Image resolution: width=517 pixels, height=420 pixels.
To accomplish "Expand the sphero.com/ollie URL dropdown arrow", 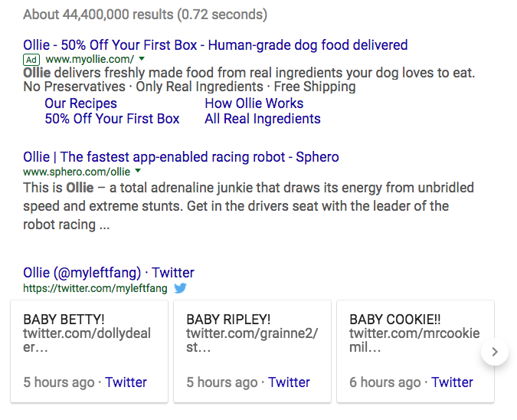I will [x=138, y=172].
